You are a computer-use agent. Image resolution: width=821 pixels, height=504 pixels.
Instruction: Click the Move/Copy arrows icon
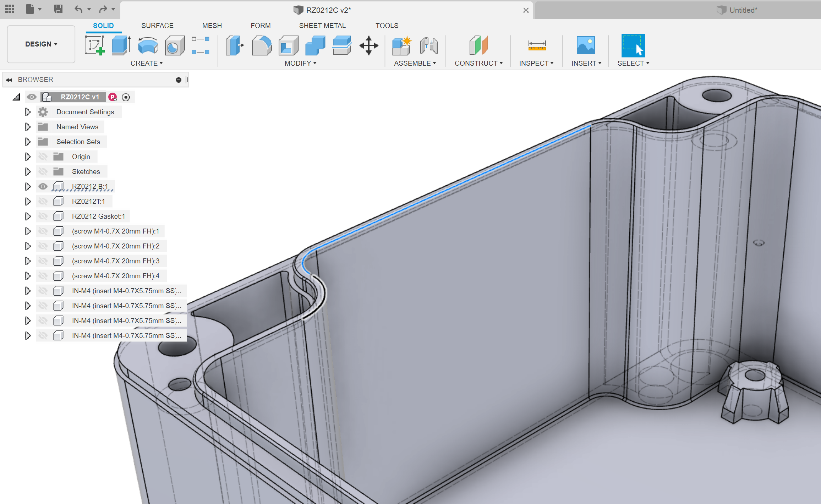[x=368, y=45]
